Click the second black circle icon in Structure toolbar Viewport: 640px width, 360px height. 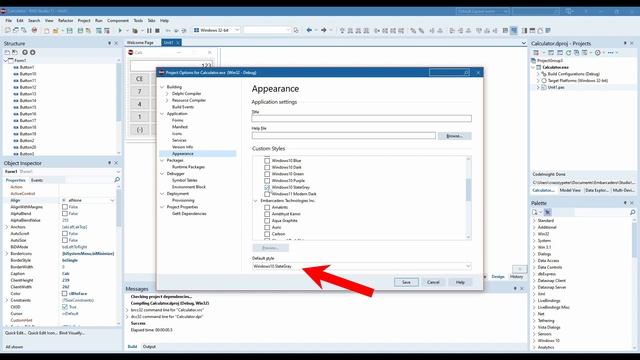pos(33,52)
